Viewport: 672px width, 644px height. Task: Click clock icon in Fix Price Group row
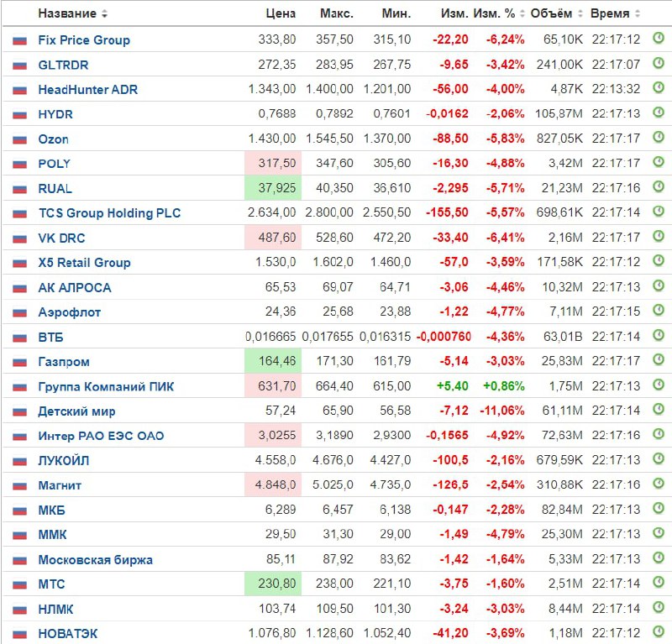point(659,39)
